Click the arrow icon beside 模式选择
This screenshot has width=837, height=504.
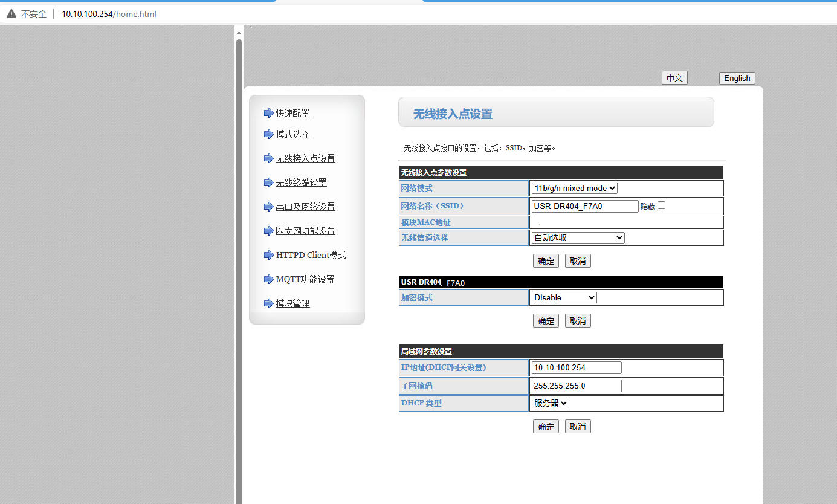(x=268, y=134)
